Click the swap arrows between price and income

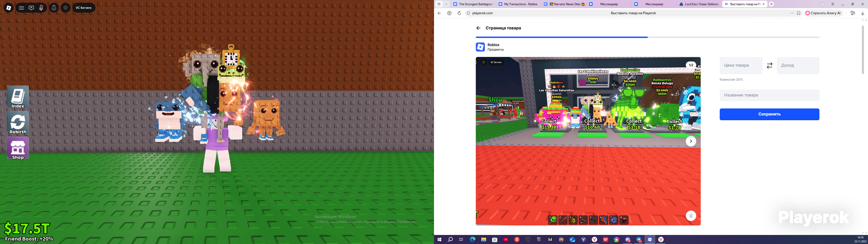pyautogui.click(x=769, y=66)
